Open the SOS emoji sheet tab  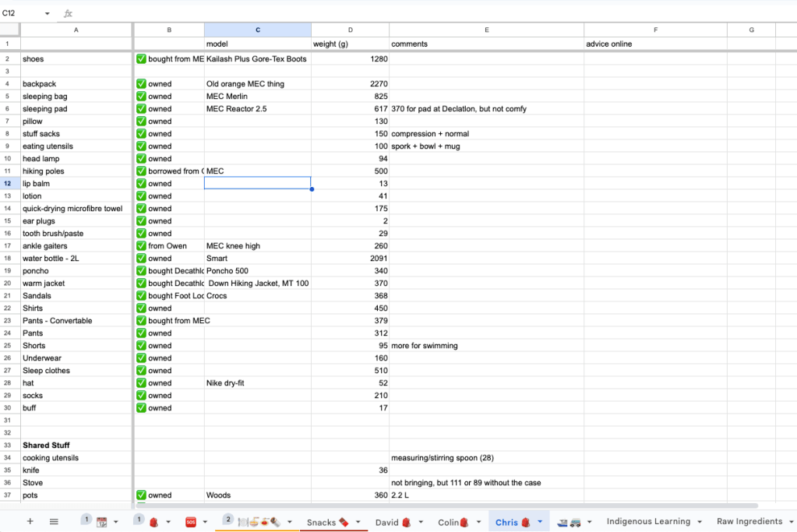191,522
